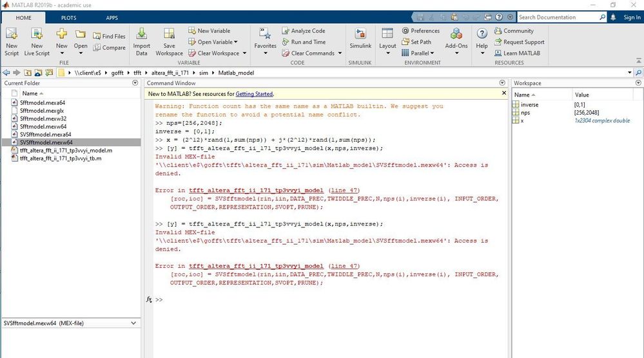Image resolution: width=644 pixels, height=358 pixels.
Task: Click the Search Documentation field
Action: (x=558, y=17)
